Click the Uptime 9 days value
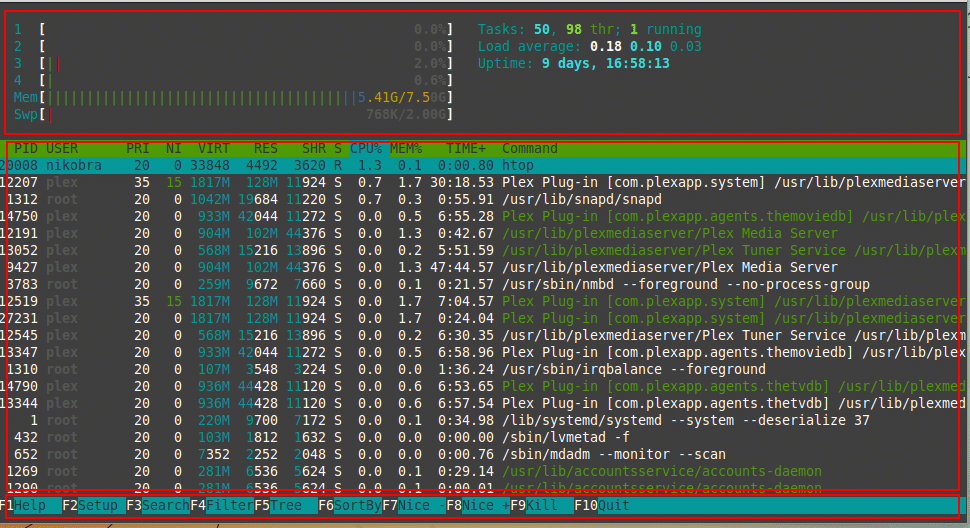This screenshot has height=528, width=970. pos(606,63)
